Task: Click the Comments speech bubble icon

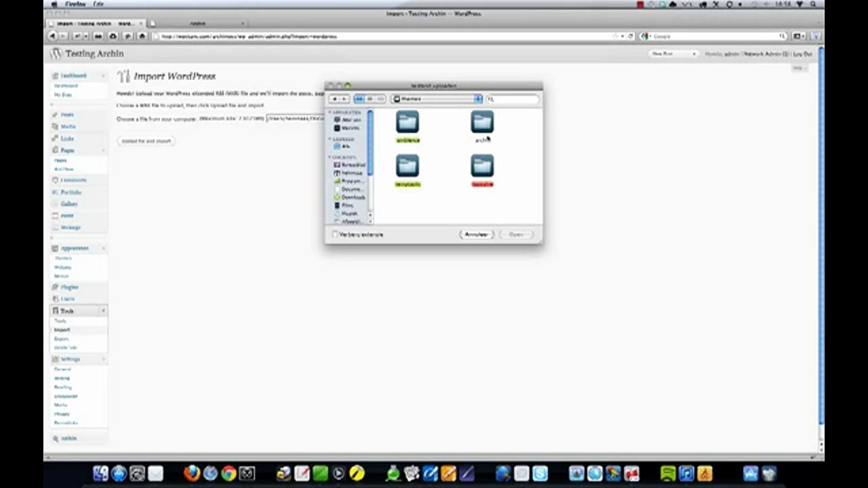Action: tap(56, 180)
